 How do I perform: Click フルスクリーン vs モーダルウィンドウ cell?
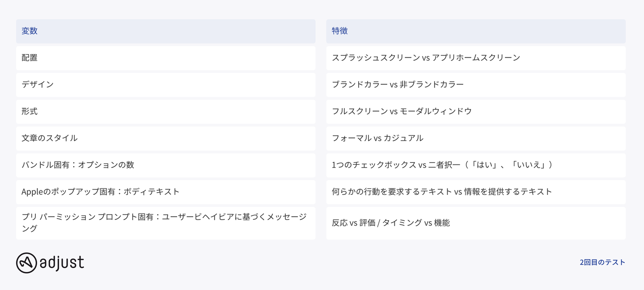[475, 111]
